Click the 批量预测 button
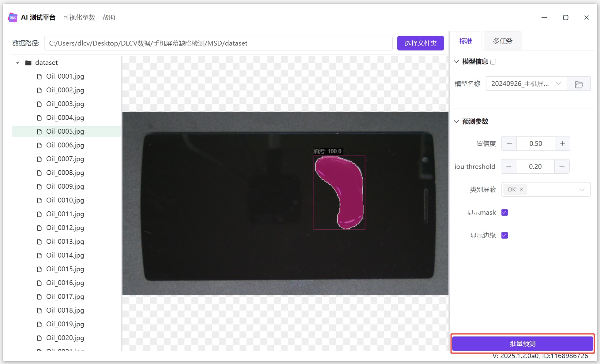This screenshot has height=364, width=600. pos(523,344)
